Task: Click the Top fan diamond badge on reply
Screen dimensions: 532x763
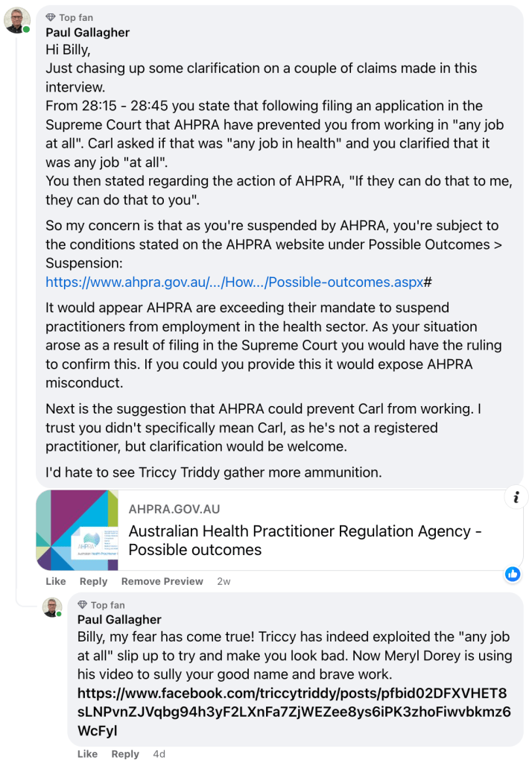Action: pos(83,605)
